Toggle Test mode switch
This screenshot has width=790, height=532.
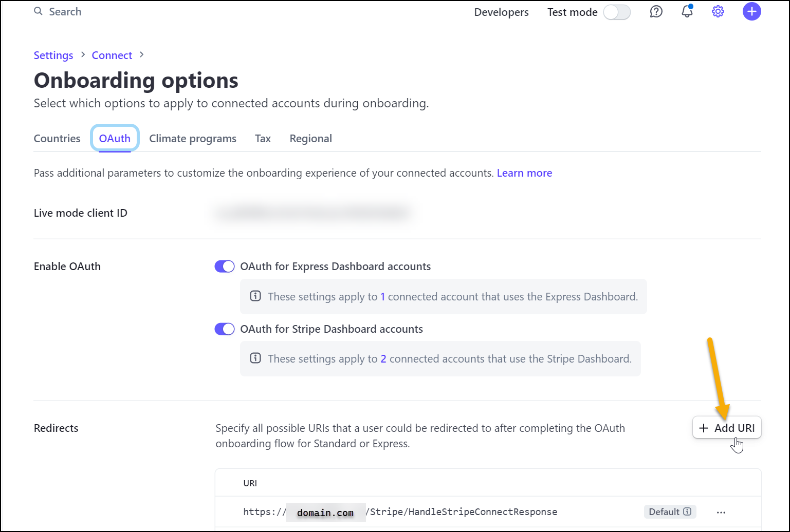[617, 12]
